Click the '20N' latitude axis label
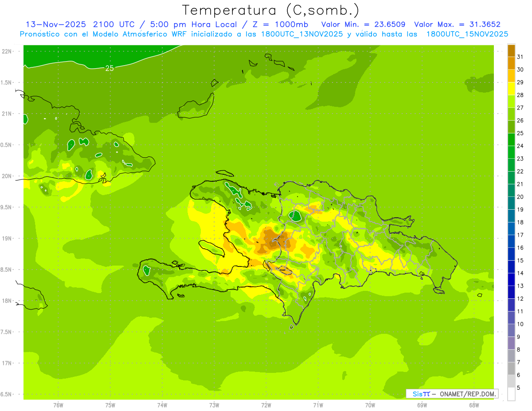 [7, 176]
